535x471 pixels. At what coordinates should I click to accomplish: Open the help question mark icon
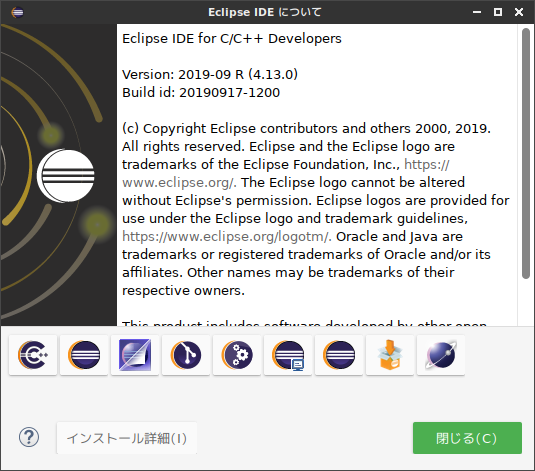[x=29, y=437]
